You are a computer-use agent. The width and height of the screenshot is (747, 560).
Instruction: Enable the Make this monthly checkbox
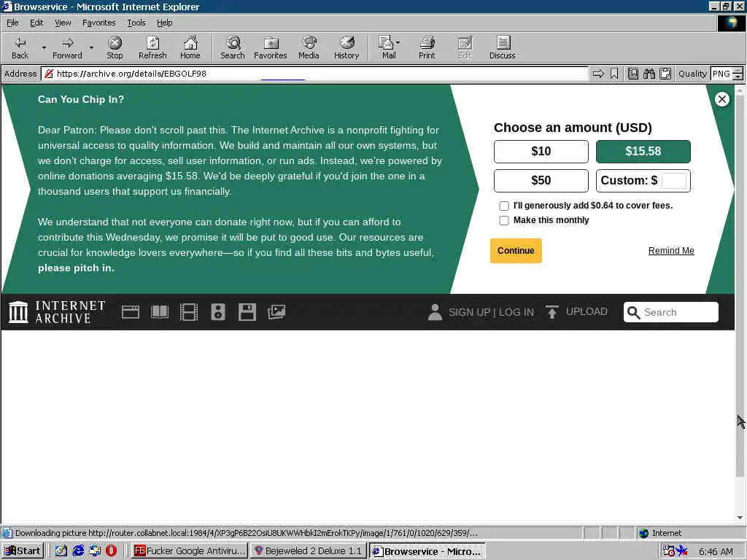tap(503, 220)
